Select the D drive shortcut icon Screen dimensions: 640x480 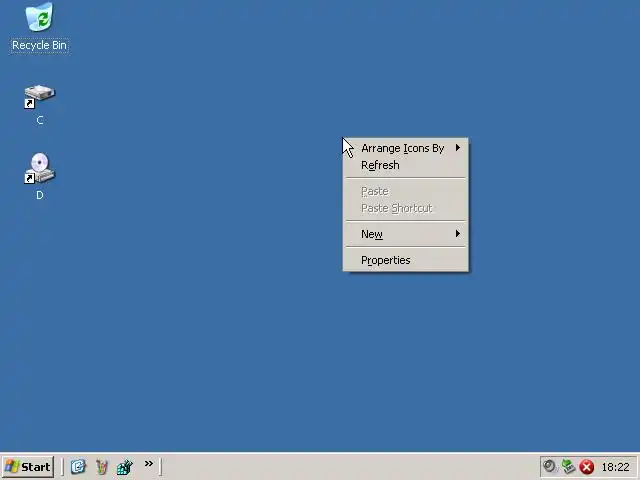[x=39, y=169]
